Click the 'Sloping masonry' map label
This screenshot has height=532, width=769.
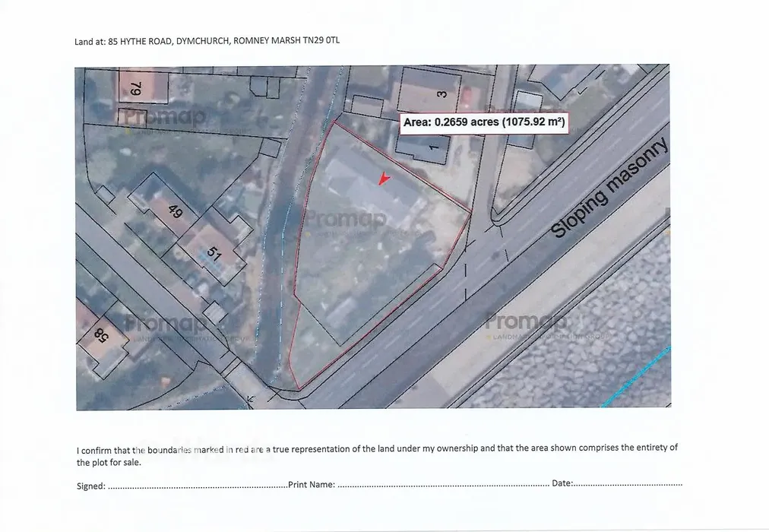[609, 187]
